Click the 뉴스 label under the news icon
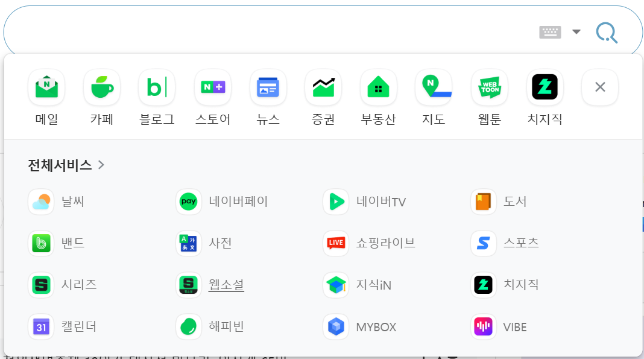The height and width of the screenshot is (359, 644). point(268,119)
